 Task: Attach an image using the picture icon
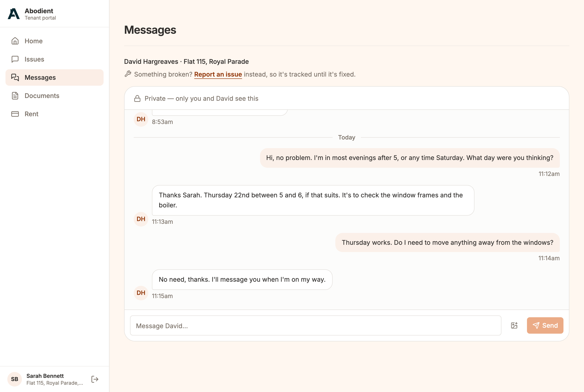tap(514, 325)
